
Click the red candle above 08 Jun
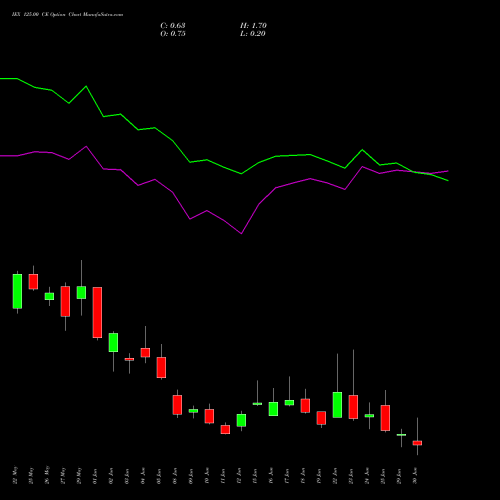click(177, 405)
